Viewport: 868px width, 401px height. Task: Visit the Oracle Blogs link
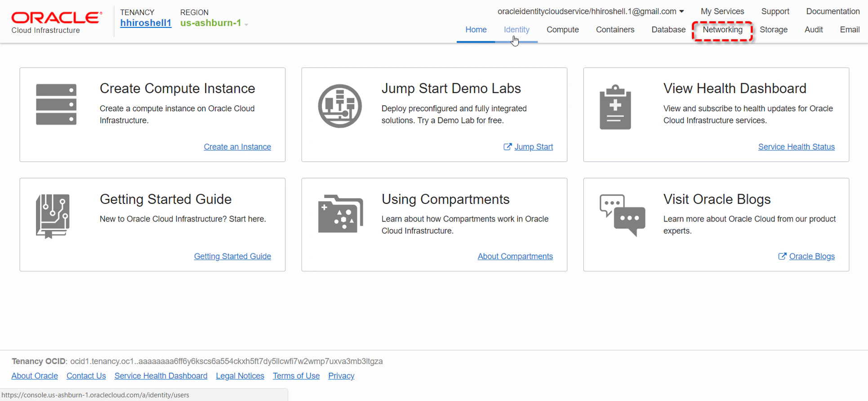(x=812, y=256)
